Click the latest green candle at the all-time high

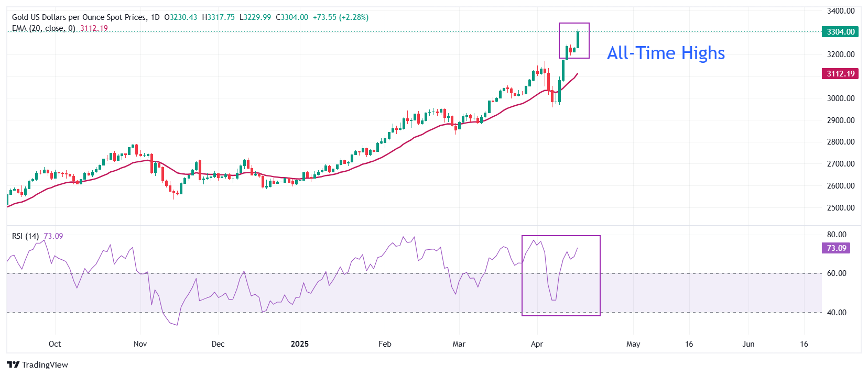[x=578, y=39]
